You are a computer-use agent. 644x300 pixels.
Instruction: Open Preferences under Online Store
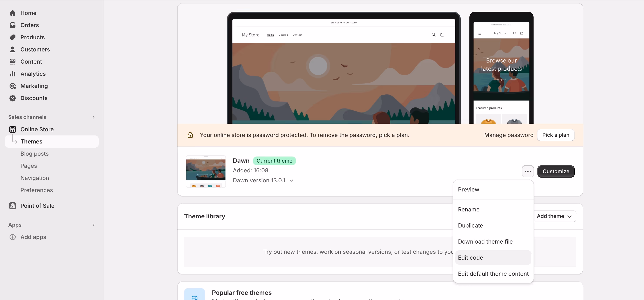[x=37, y=190]
